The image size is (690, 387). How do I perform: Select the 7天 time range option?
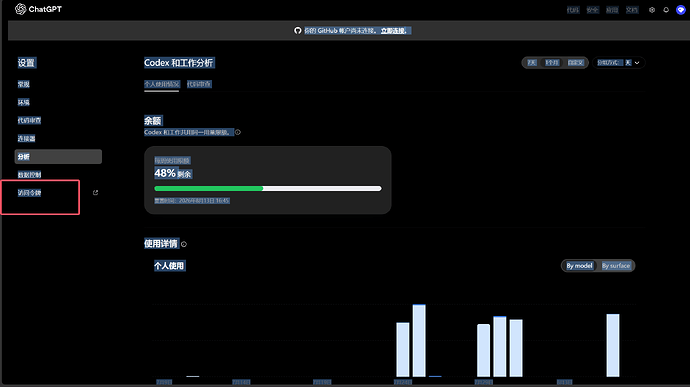point(532,63)
